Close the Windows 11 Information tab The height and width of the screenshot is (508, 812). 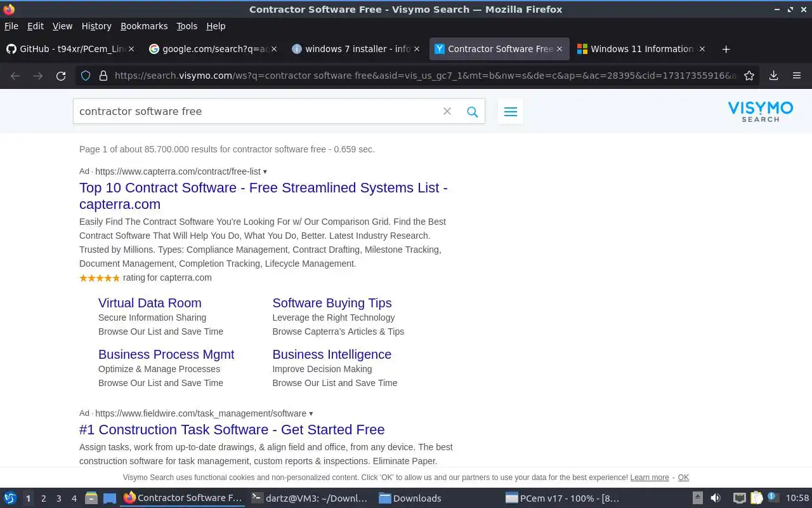click(x=702, y=49)
